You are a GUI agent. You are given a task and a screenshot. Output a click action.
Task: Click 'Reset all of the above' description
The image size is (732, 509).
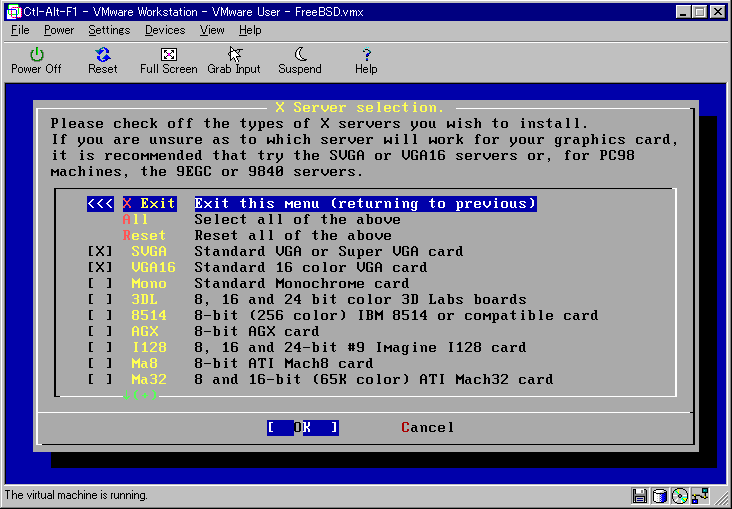293,235
